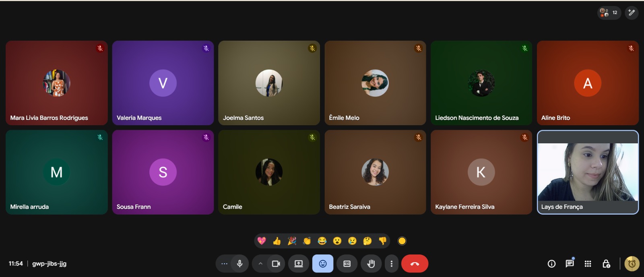
Task: Click muted mic icon on Mirella arruda tile
Action: tap(100, 137)
